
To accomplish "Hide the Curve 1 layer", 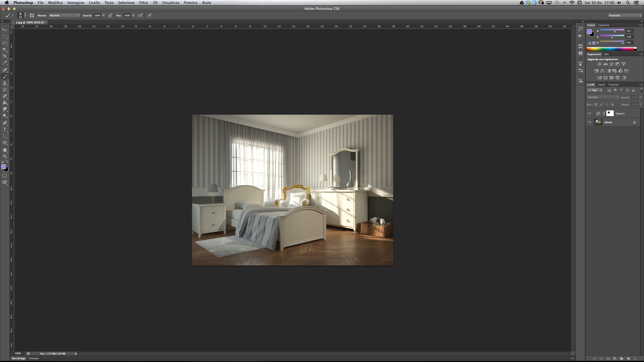I will coord(589,113).
